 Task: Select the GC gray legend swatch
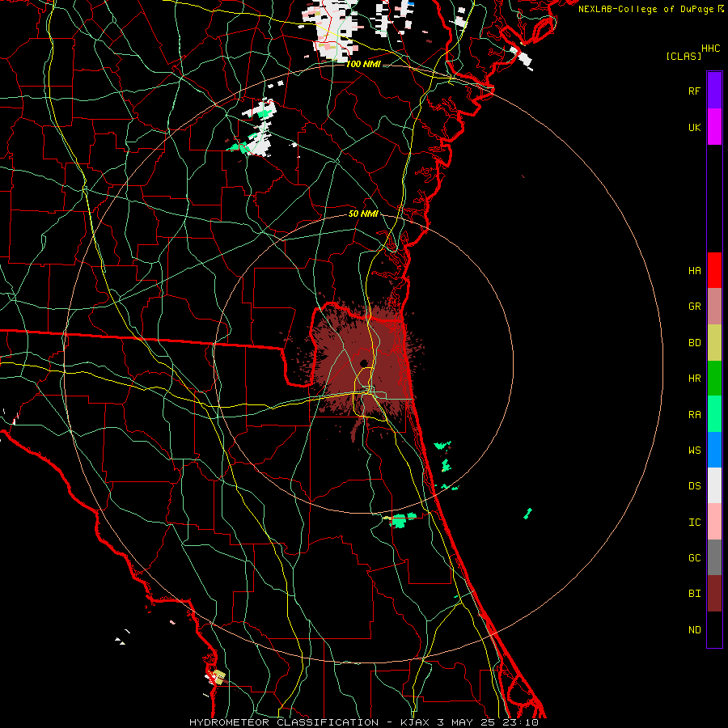click(714, 557)
